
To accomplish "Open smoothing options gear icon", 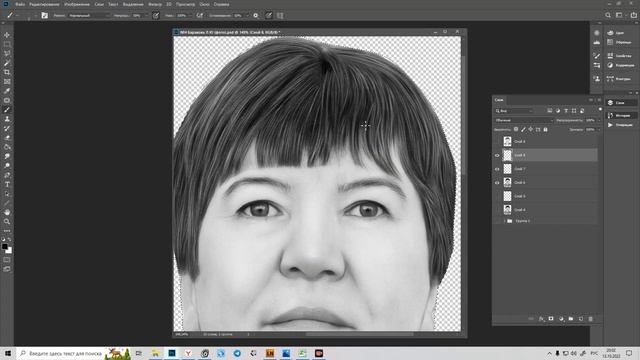I will 256,16.
